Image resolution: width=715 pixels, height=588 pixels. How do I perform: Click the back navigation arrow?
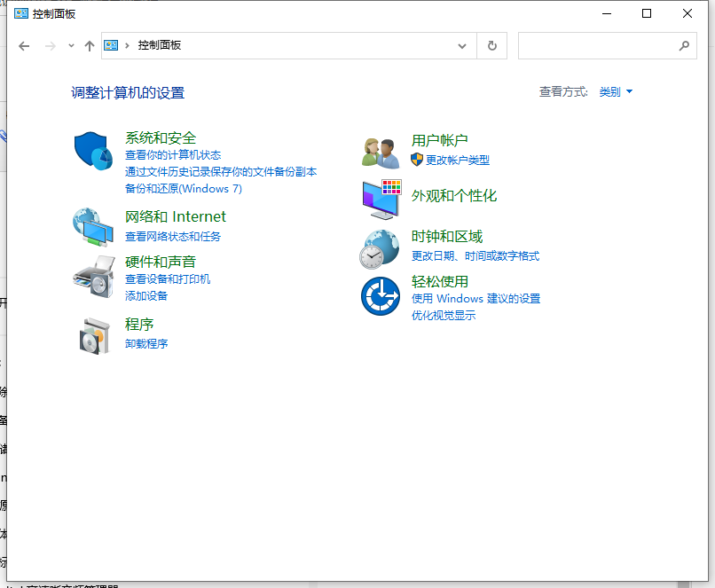tap(24, 45)
